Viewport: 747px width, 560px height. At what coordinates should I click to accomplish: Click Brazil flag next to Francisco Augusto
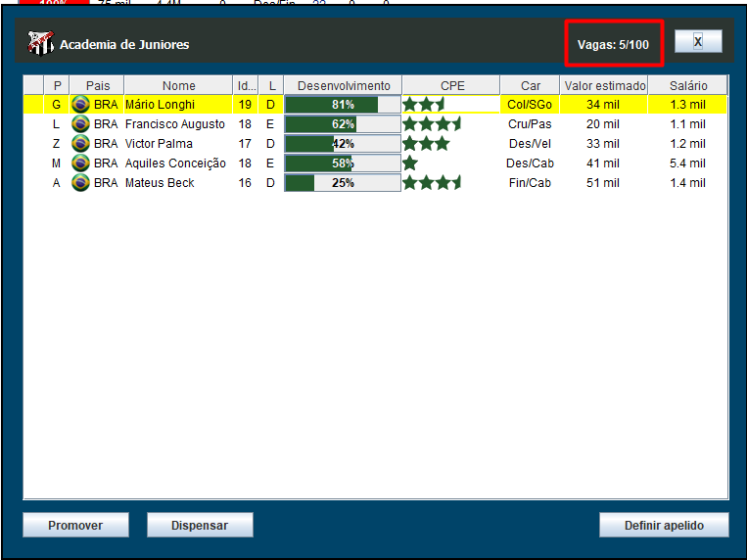[x=81, y=124]
